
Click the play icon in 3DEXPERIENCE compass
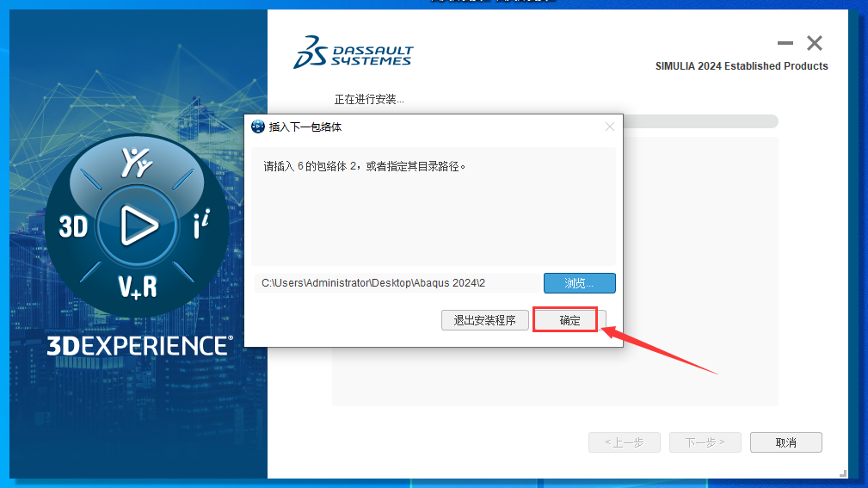138,225
